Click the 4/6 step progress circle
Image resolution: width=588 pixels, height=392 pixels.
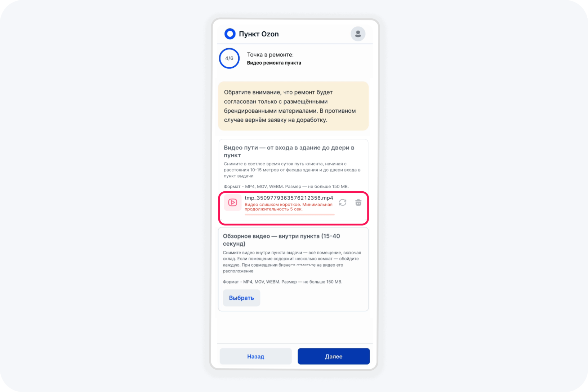(x=229, y=58)
